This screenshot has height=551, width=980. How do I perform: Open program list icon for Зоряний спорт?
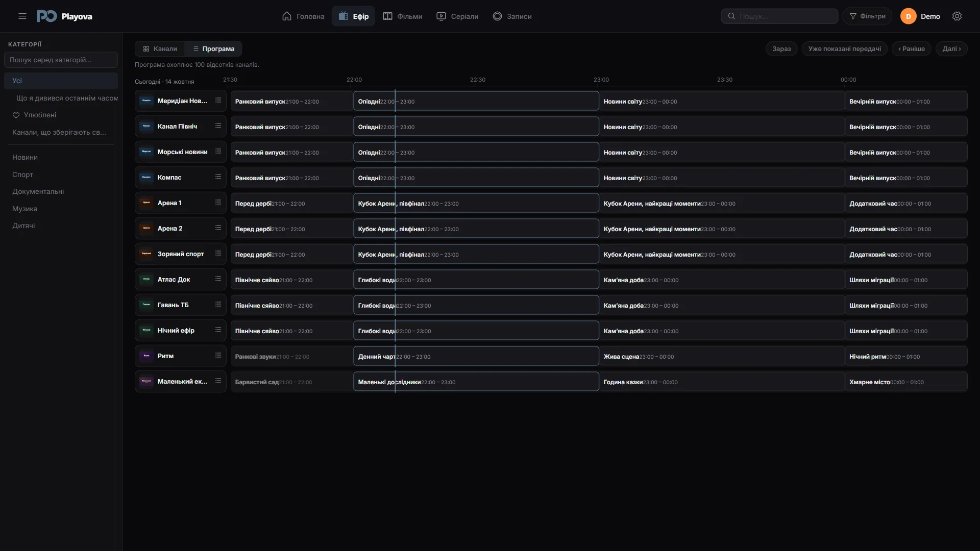pos(218,254)
